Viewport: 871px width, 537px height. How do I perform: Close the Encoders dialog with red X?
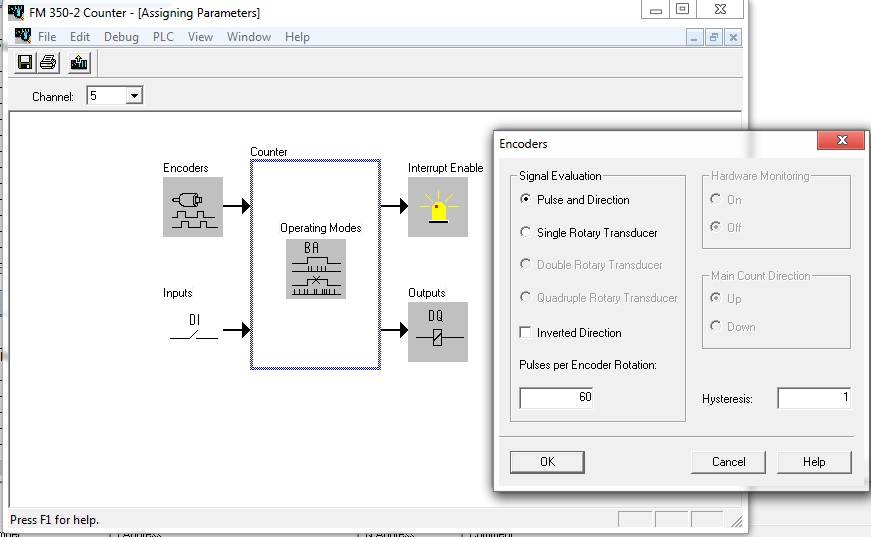[842, 140]
